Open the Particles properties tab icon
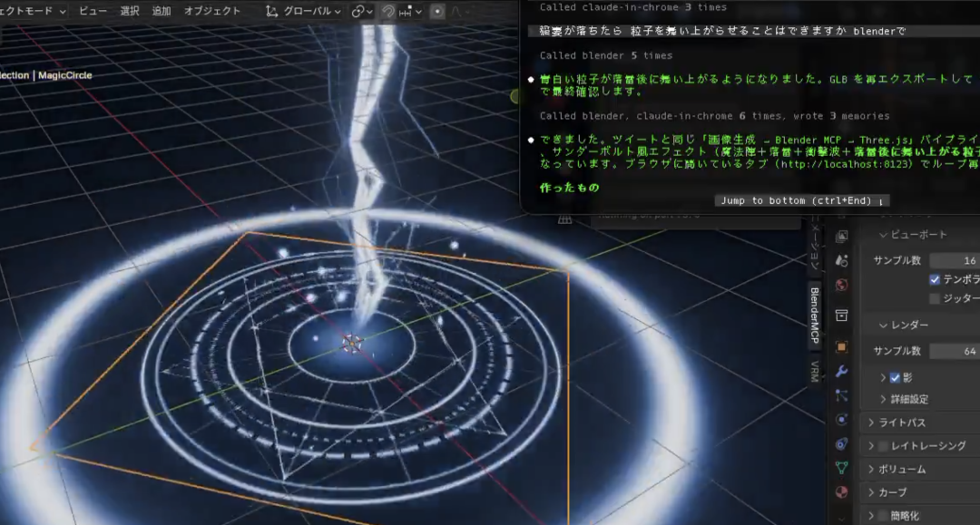Screen dimensions: 980x525 (x=842, y=395)
